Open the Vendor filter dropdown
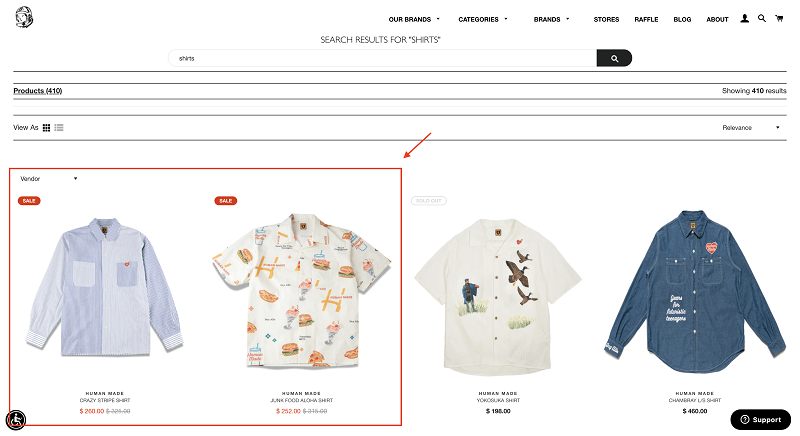 coord(49,178)
